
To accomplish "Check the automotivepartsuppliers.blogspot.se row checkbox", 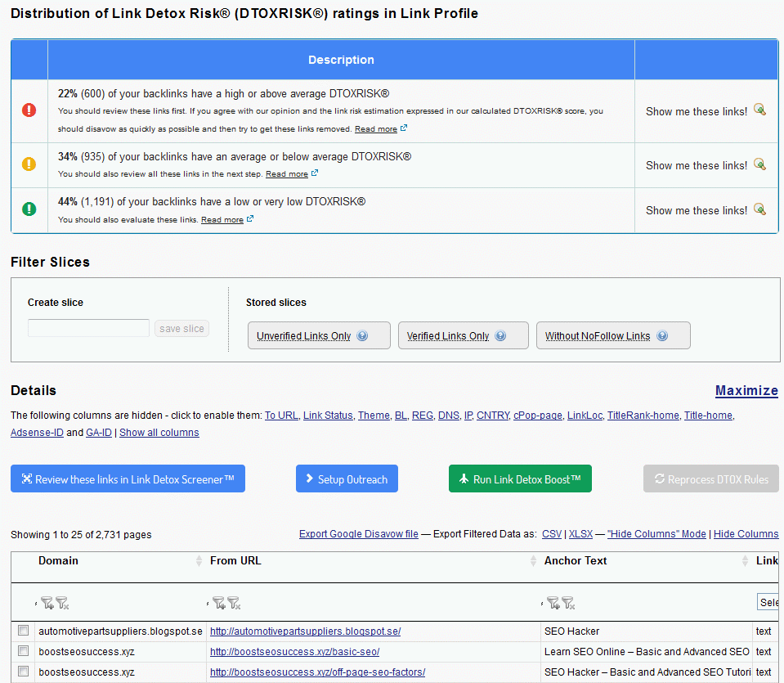I will [x=24, y=631].
